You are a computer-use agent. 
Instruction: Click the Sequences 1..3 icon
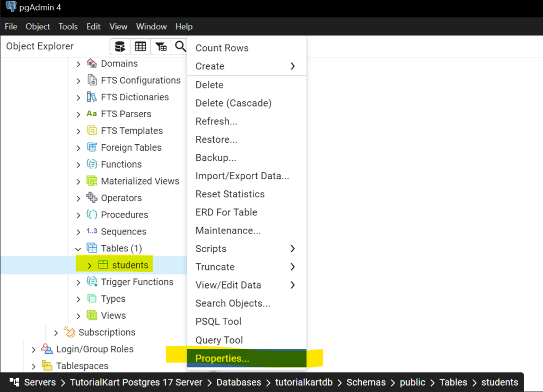click(x=92, y=231)
